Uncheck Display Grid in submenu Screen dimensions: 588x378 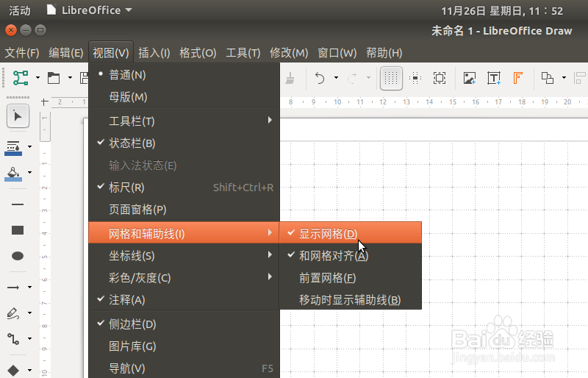click(351, 233)
